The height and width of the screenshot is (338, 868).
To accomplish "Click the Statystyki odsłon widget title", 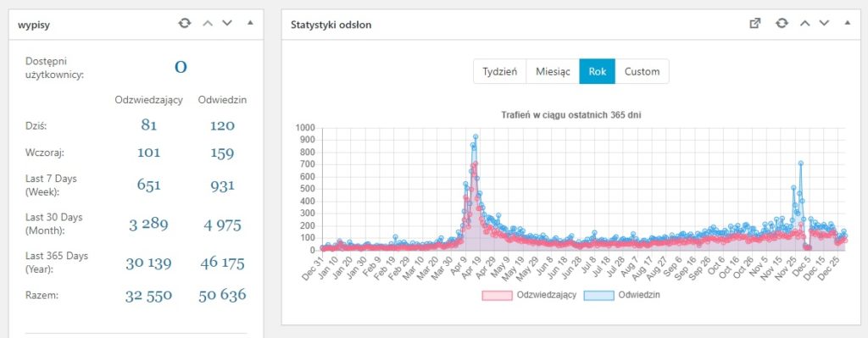I will (331, 25).
